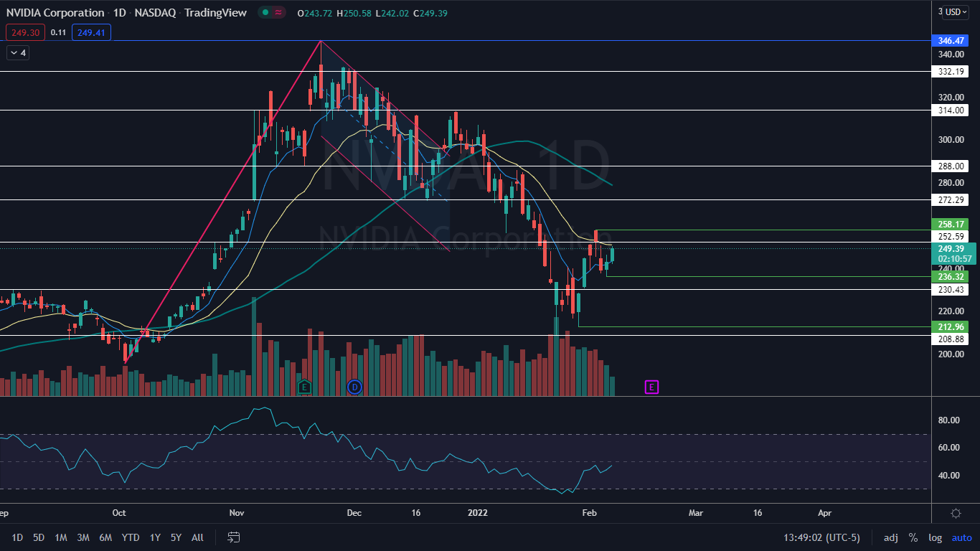
Task: Click the purple upcoming earnings E marker
Action: pyautogui.click(x=651, y=387)
